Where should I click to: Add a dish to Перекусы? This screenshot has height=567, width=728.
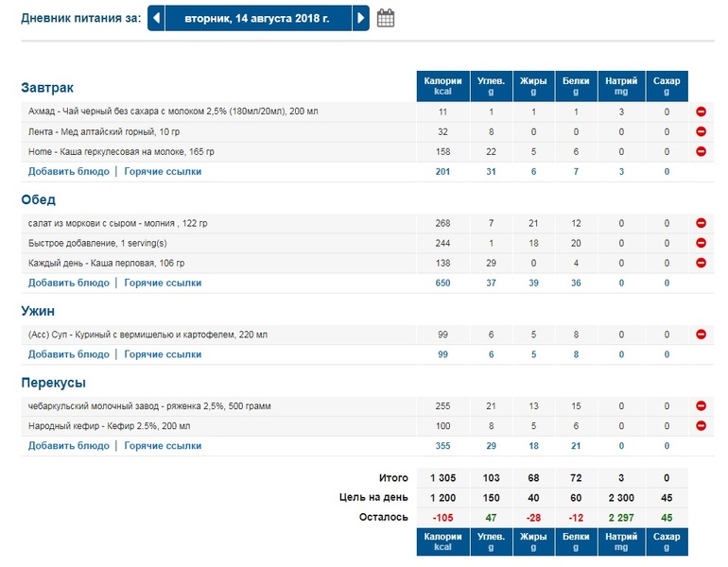[69, 445]
